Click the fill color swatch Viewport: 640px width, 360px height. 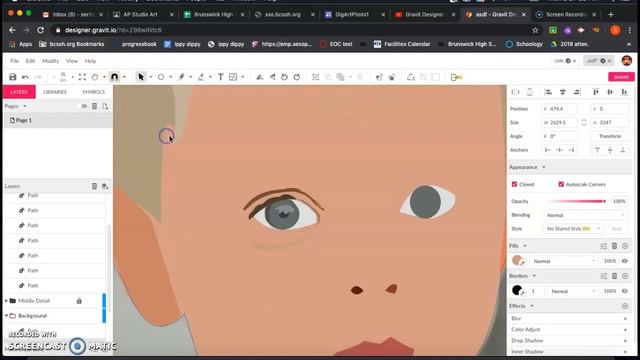(518, 260)
